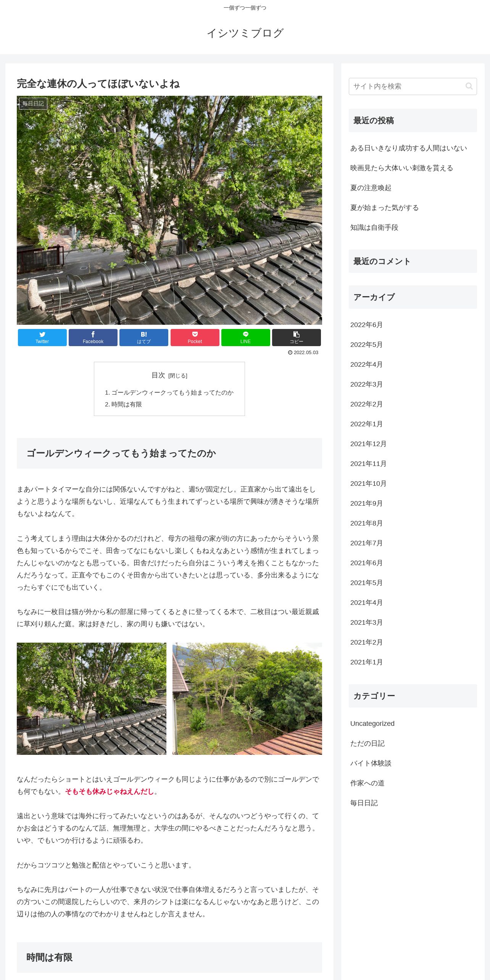
Task: Save the article to Pocket
Action: [x=195, y=337]
